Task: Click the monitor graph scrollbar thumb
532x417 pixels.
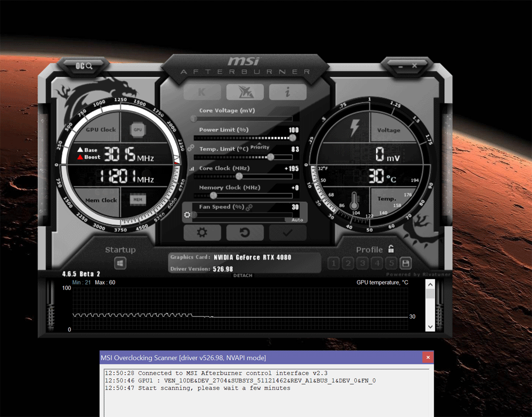Action: pos(430,294)
